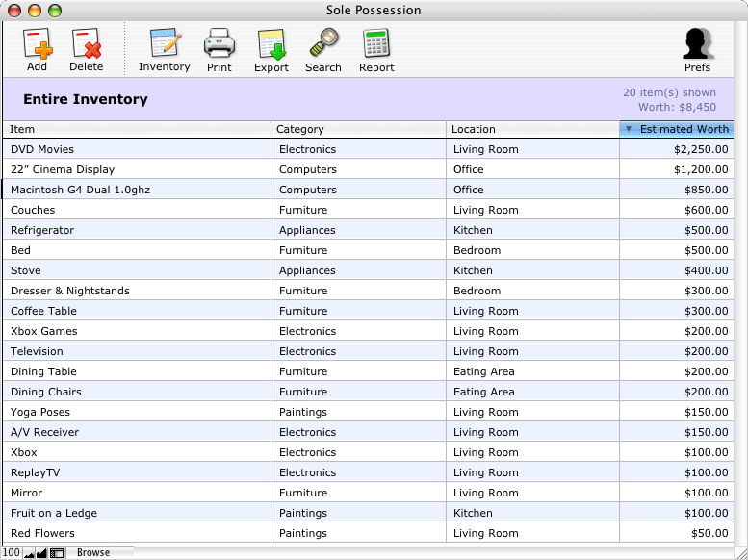Toggle the status area icon beside zoom controls

point(57,553)
